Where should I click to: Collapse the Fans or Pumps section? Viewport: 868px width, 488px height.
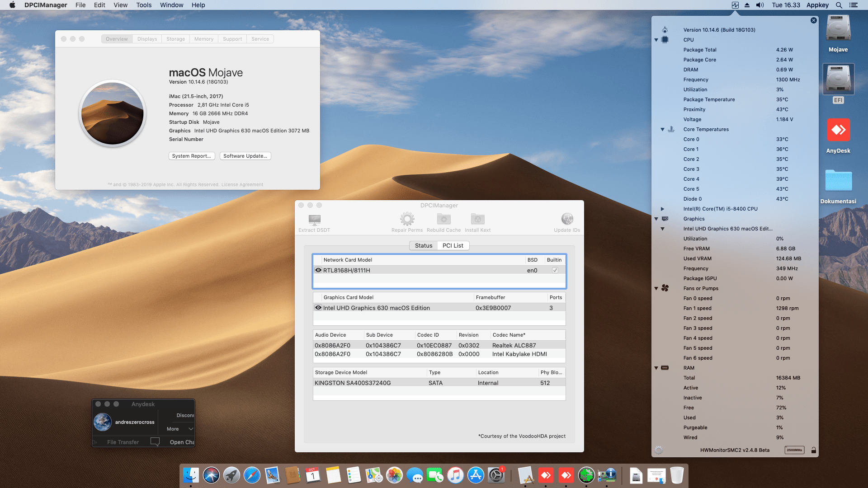pyautogui.click(x=656, y=288)
